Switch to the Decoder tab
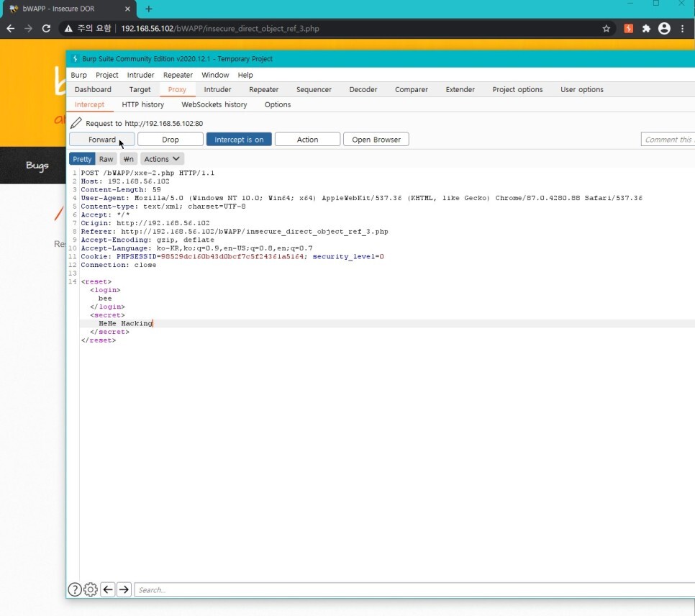Screen dimensions: 695x616 point(363,89)
